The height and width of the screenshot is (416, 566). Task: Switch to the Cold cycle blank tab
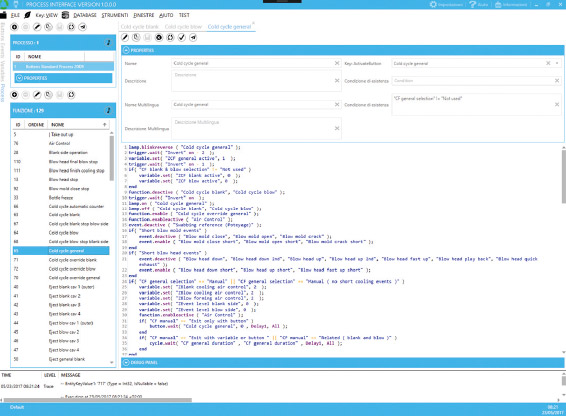pyautogui.click(x=140, y=27)
